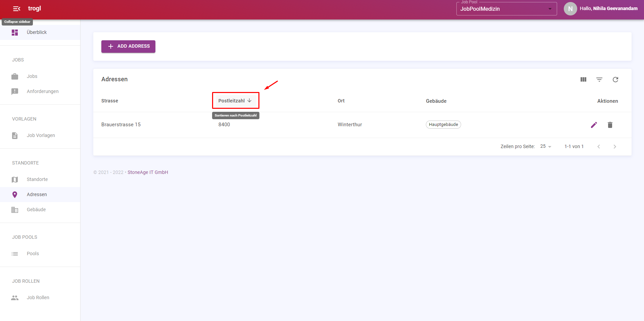Edit the Brauerstrasse 15 address
This screenshot has width=644, height=321.
coord(594,125)
